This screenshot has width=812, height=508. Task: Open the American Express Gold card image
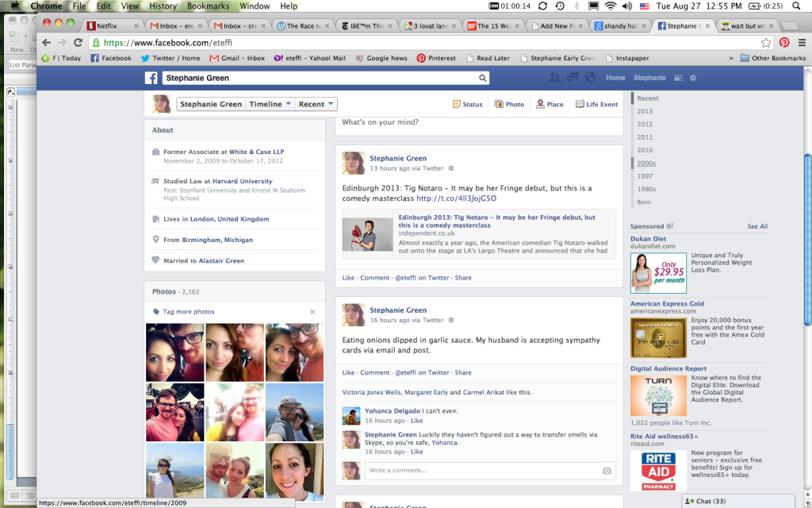coord(658,338)
